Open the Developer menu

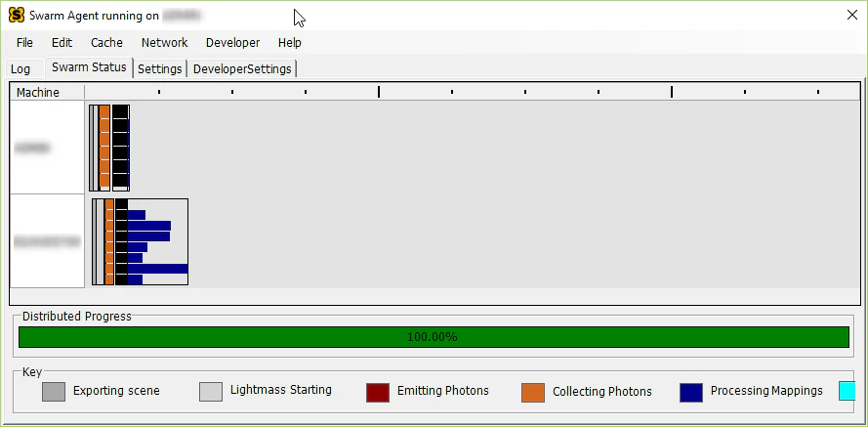(232, 43)
